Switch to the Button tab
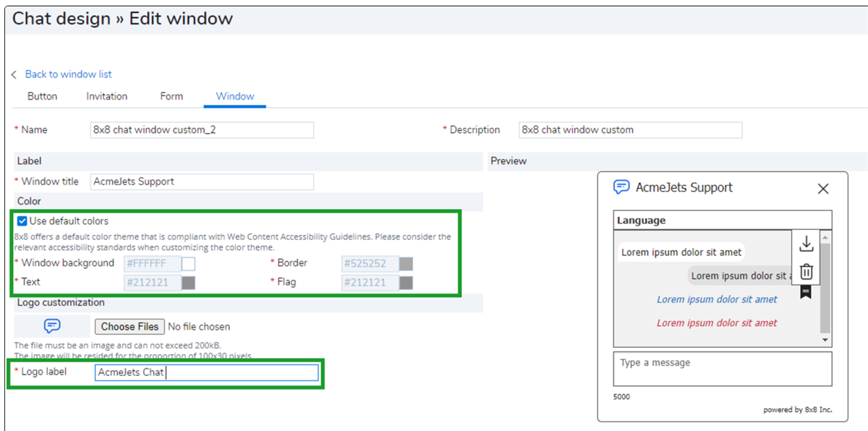This screenshot has height=431, width=868. (43, 96)
